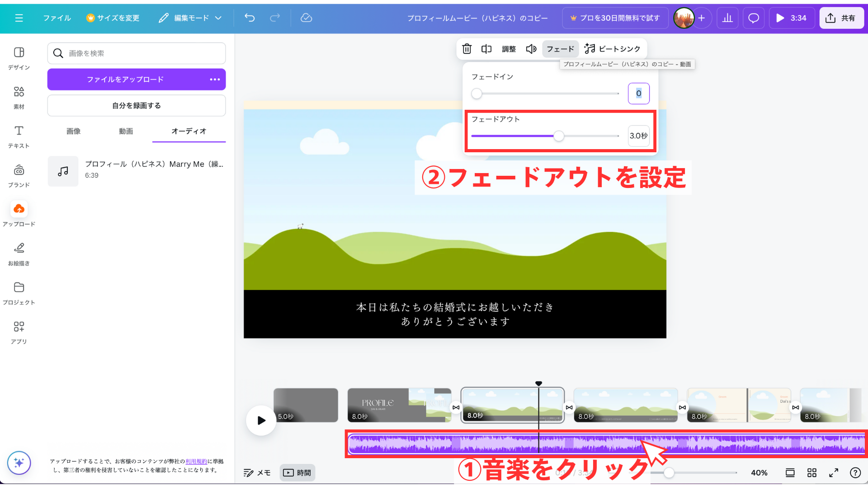
Task: Select the highlighted 8.0秒 hills clip
Action: coord(513,405)
